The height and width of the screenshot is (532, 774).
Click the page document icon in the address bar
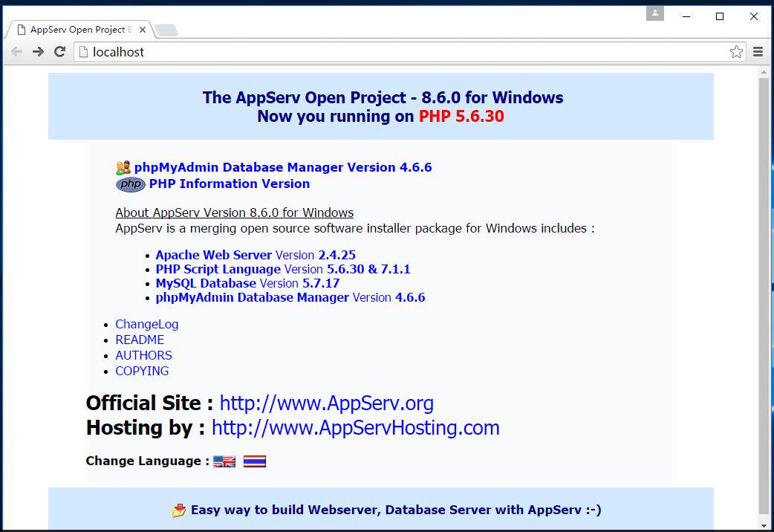(84, 52)
